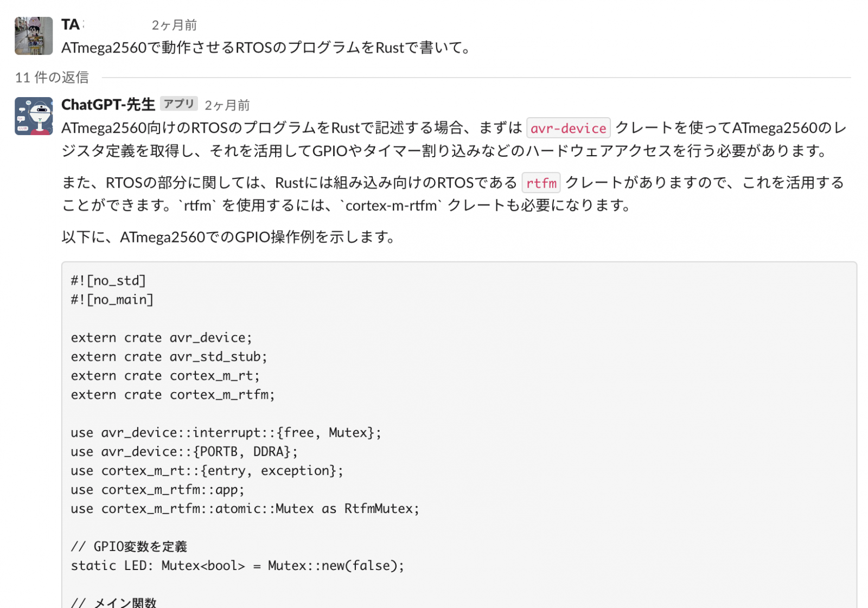Click the 11 件の返信 replies label

pos(52,78)
